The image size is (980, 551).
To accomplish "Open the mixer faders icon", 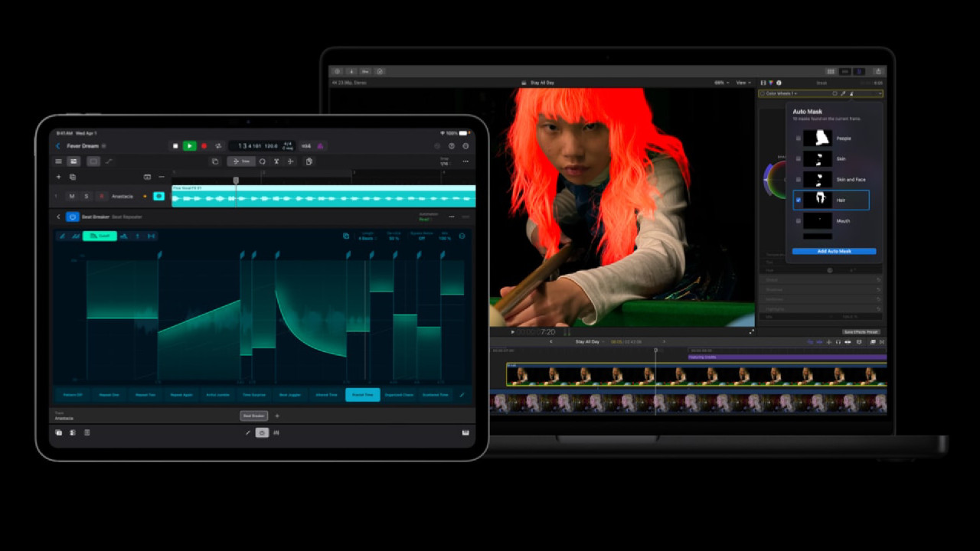I will pyautogui.click(x=276, y=433).
